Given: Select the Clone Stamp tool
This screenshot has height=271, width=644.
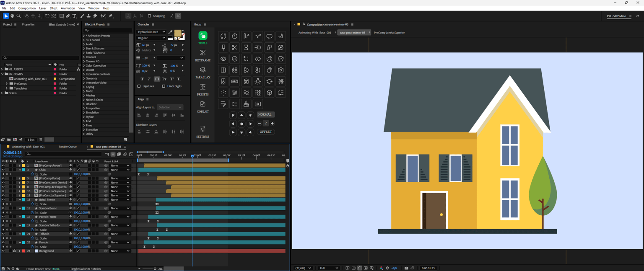Looking at the screenshot, I should [88, 16].
